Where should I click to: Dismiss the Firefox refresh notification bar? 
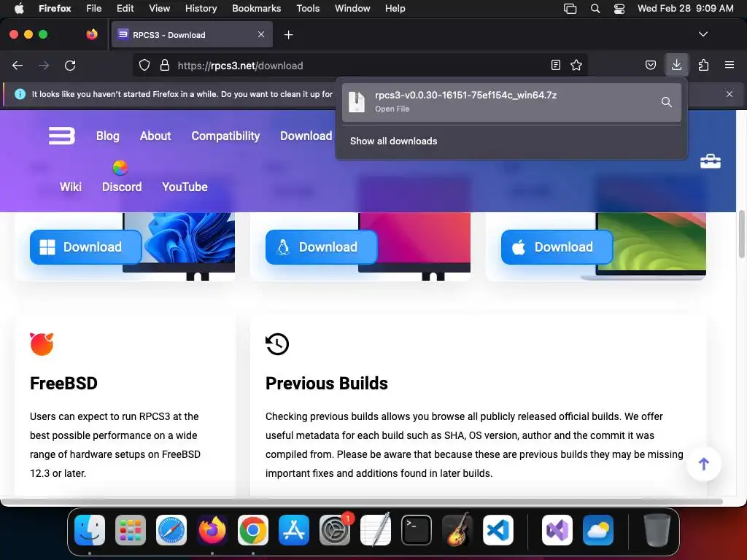729,94
